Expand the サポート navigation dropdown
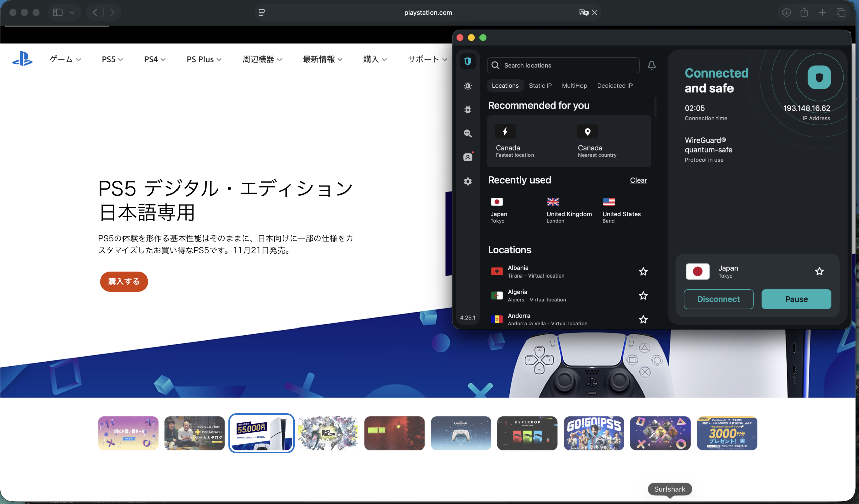859x504 pixels. point(427,59)
